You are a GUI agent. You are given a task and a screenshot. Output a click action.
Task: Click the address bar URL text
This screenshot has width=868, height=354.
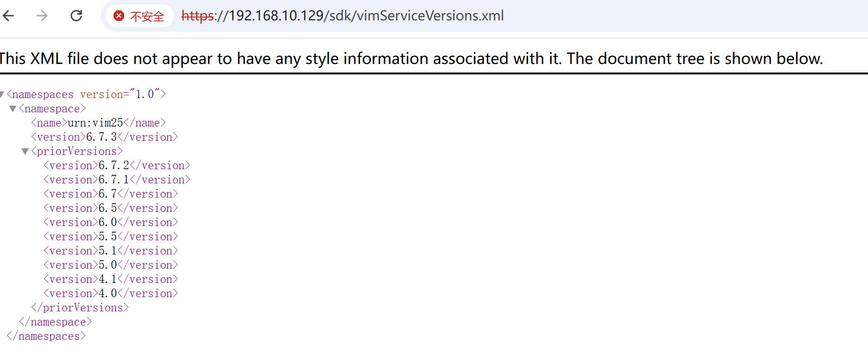pos(342,16)
